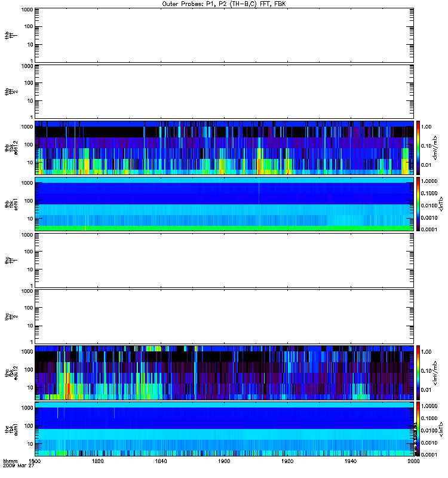Image resolution: width=448 pixels, height=478 pixels.
Task: Click the '<|nT|>' unit label beside thc scm1 color bar
Action: tap(440, 429)
